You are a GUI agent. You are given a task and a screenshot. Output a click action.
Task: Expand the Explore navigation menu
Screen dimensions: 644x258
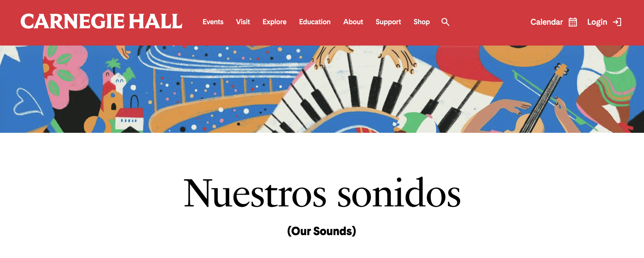(x=274, y=22)
